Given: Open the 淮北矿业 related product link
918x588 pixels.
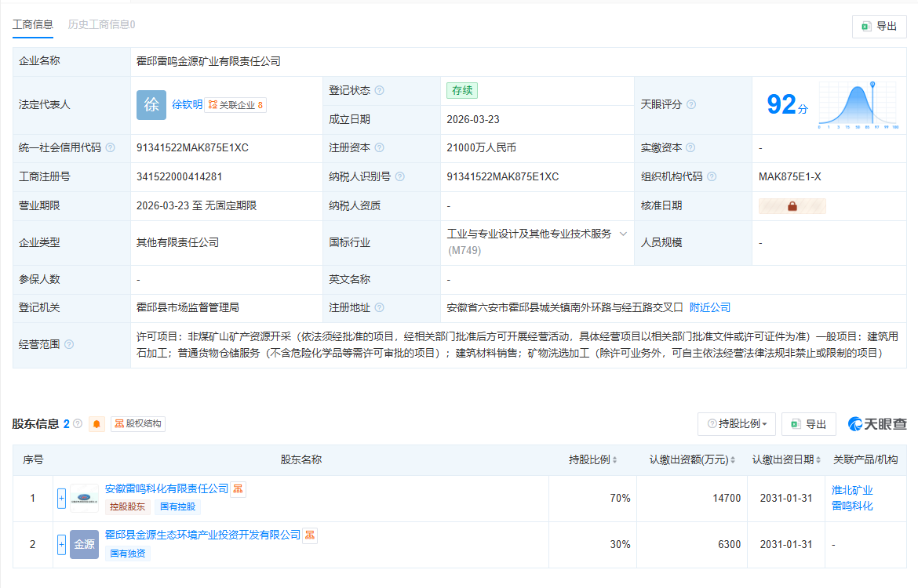Looking at the screenshot, I should [x=852, y=490].
